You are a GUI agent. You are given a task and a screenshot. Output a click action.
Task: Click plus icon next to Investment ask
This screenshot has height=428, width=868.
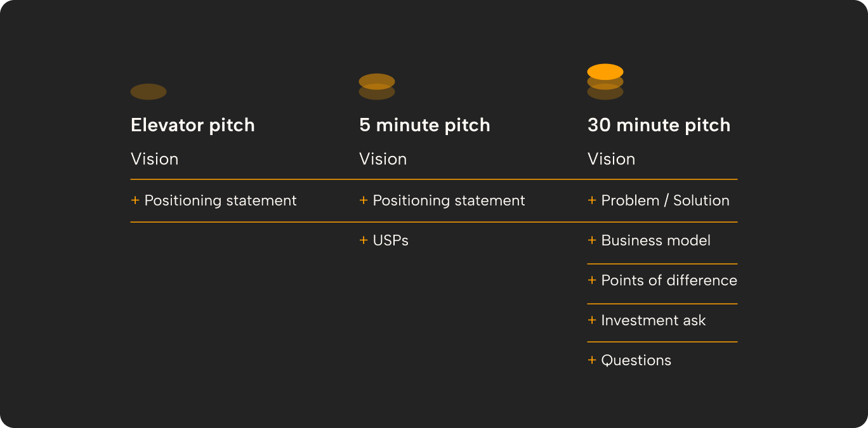pyautogui.click(x=592, y=320)
